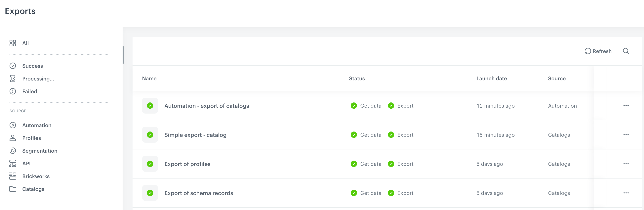Select the Automation play icon in sidebar

tap(13, 125)
